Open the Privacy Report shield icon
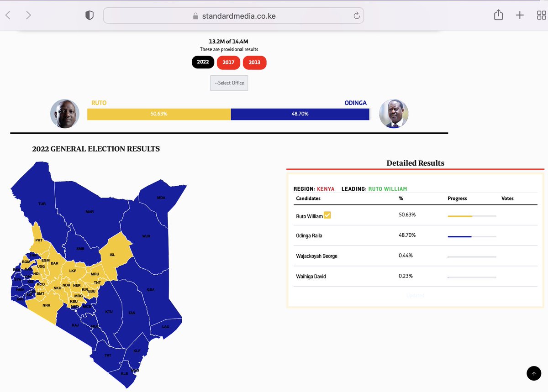This screenshot has height=392, width=548. coord(90,16)
